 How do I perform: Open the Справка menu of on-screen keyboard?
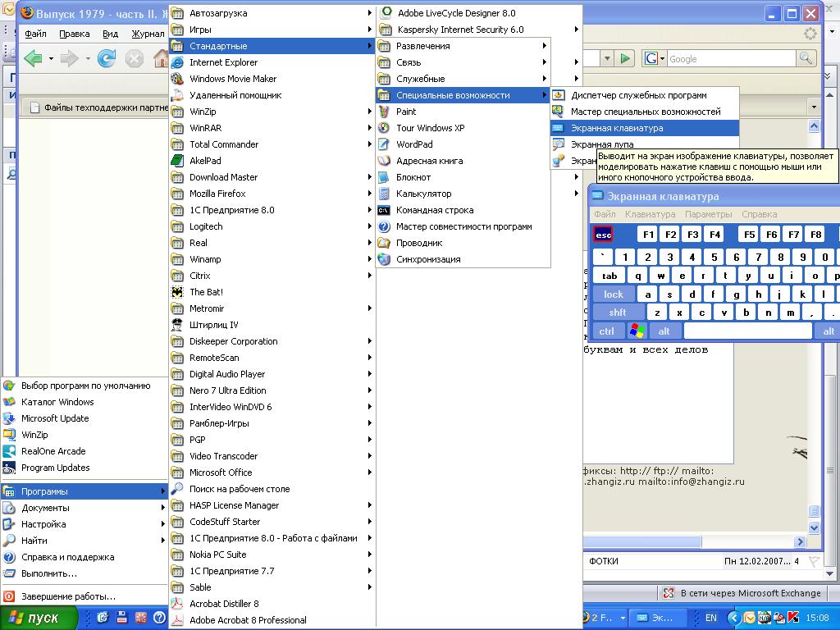click(759, 214)
